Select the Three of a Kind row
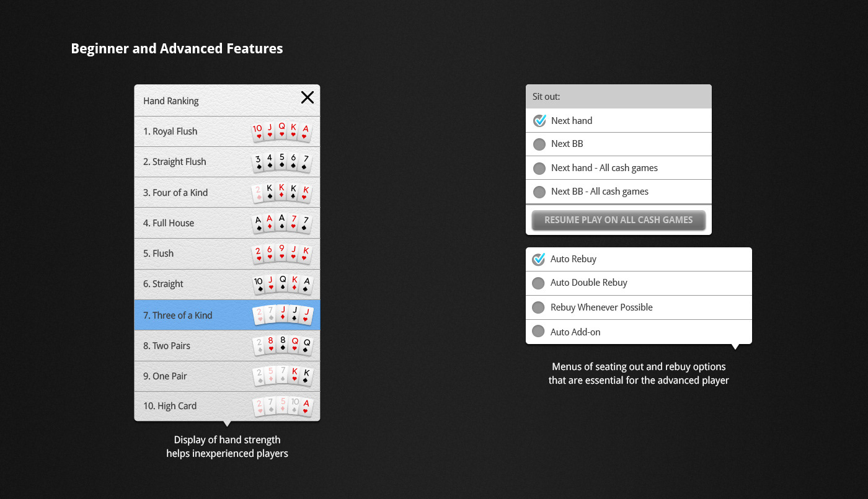Image resolution: width=868 pixels, height=499 pixels. click(x=186, y=315)
